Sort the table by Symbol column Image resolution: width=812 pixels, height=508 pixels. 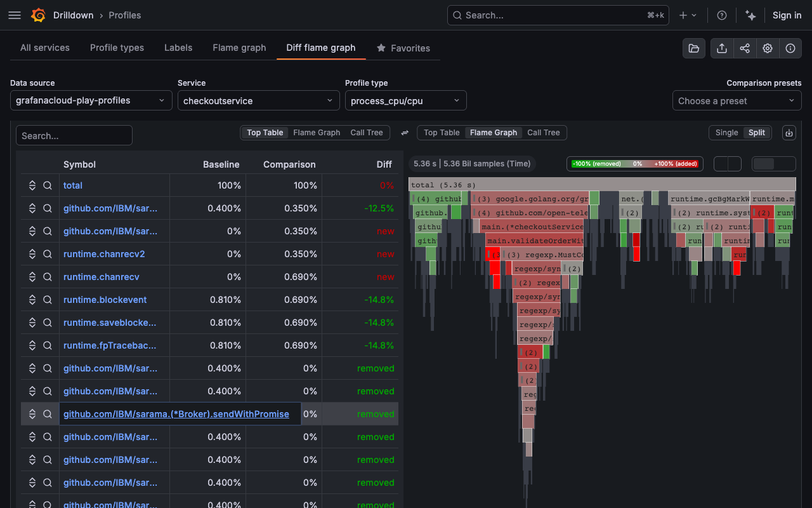pos(79,164)
